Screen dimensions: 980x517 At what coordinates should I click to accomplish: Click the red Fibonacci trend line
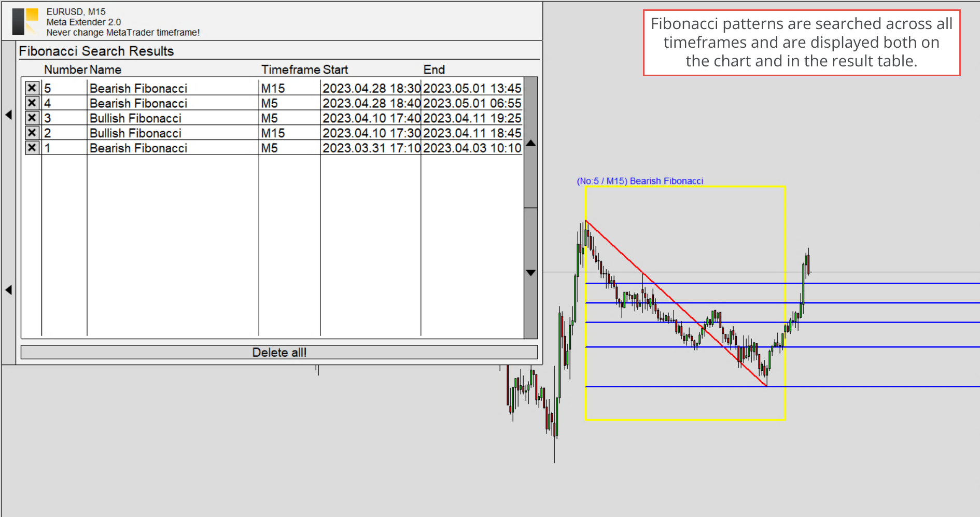coord(676,303)
